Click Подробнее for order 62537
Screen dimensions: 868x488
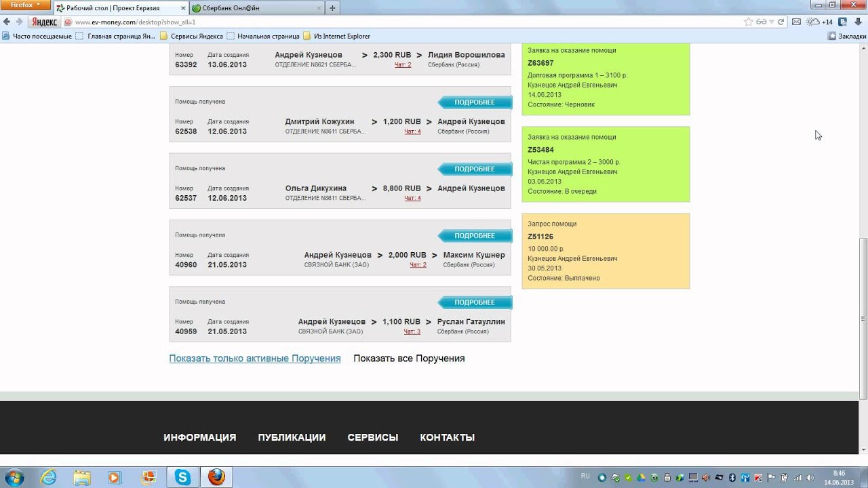[475, 169]
